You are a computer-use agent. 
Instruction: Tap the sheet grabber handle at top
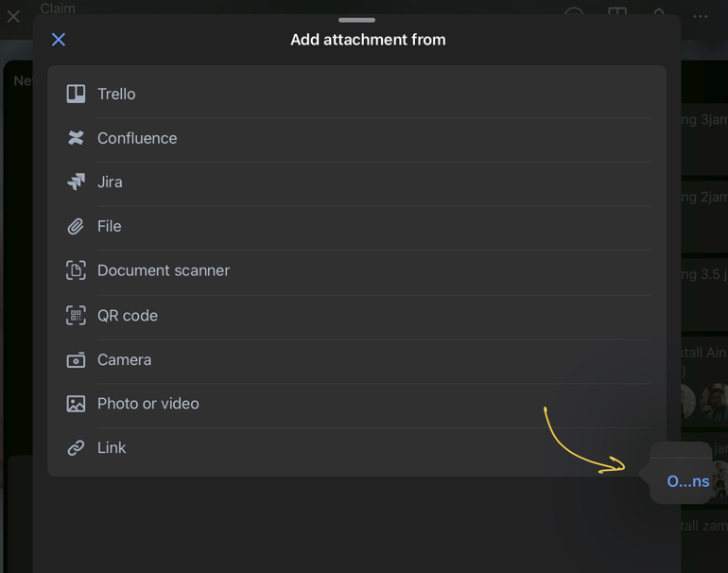(356, 20)
